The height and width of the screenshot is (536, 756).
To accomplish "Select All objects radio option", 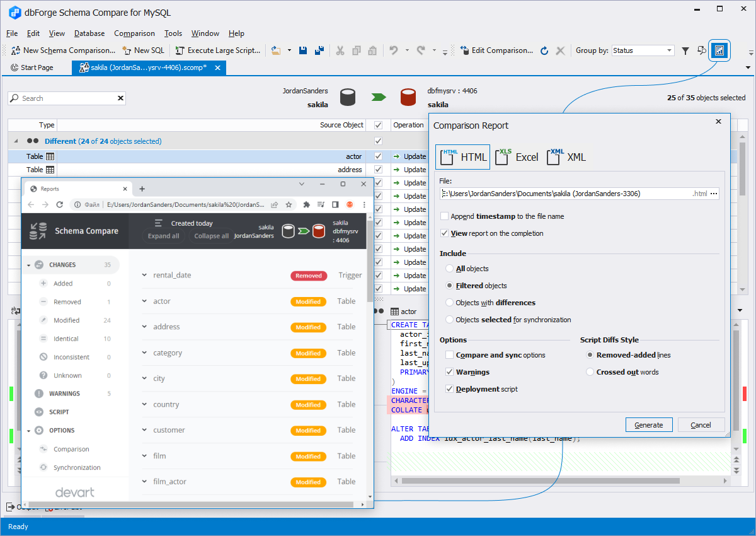I will pyautogui.click(x=450, y=269).
